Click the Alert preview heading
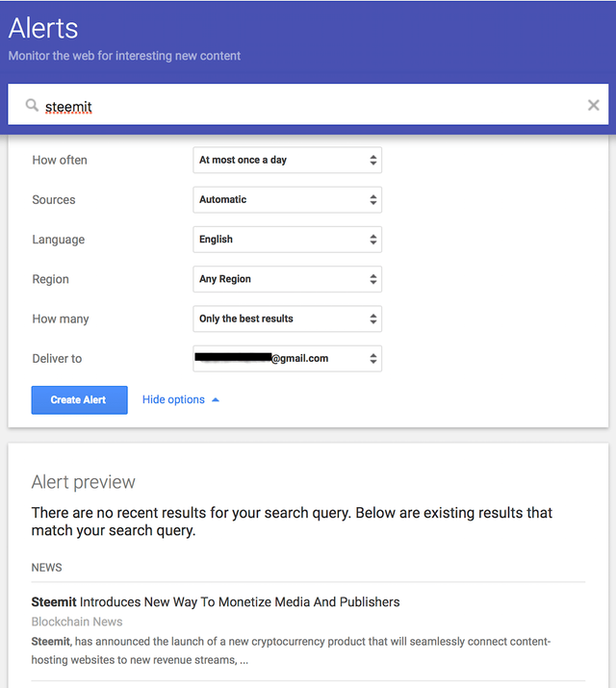The width and height of the screenshot is (616, 688). pos(84,482)
